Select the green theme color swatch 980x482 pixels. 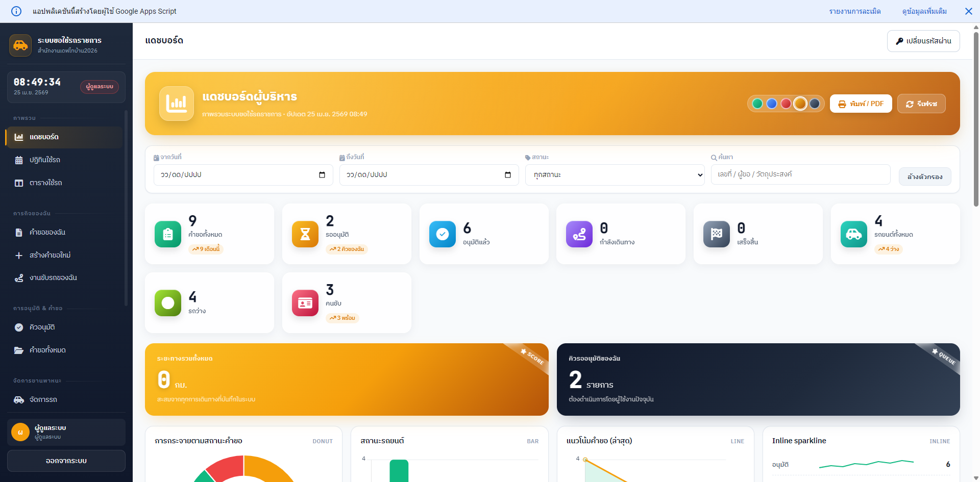coord(757,104)
